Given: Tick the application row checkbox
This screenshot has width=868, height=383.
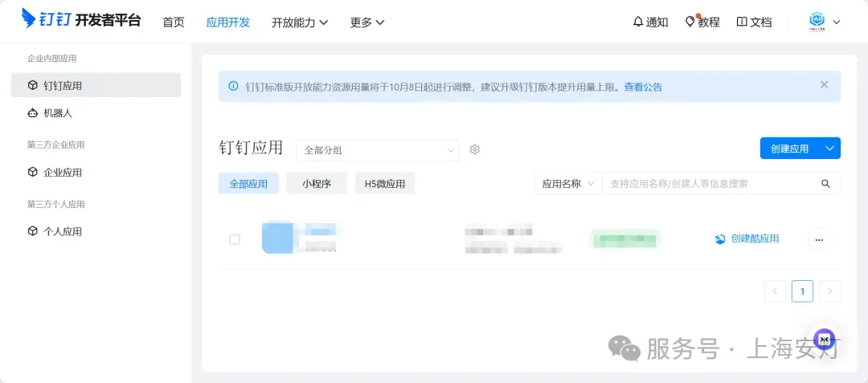Looking at the screenshot, I should tap(235, 239).
